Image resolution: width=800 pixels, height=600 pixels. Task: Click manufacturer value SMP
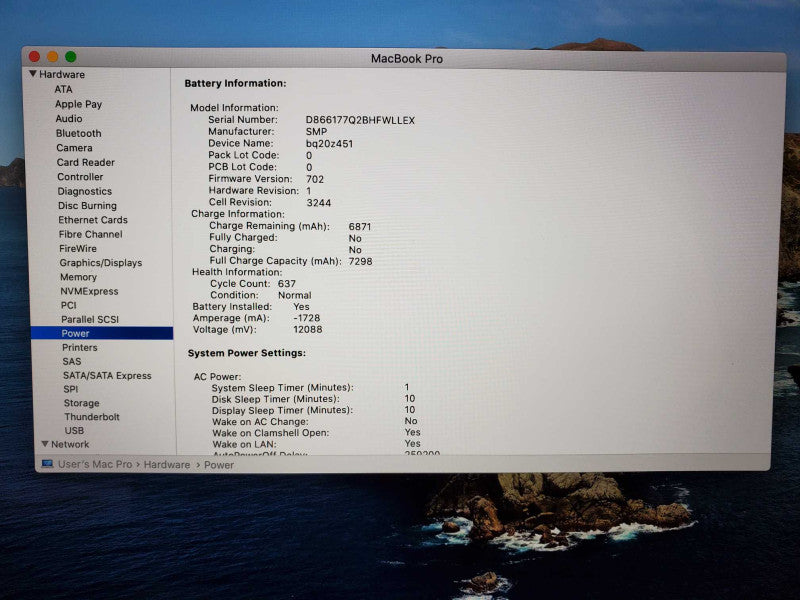pyautogui.click(x=316, y=132)
